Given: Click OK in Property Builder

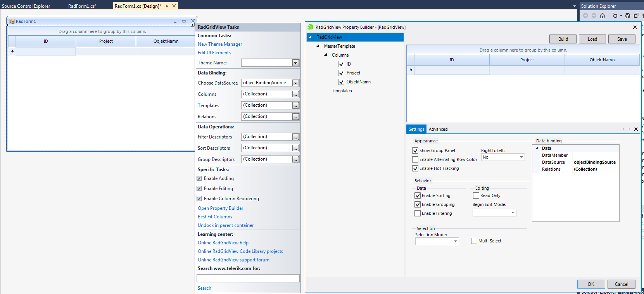Looking at the screenshot, I should coord(591,284).
